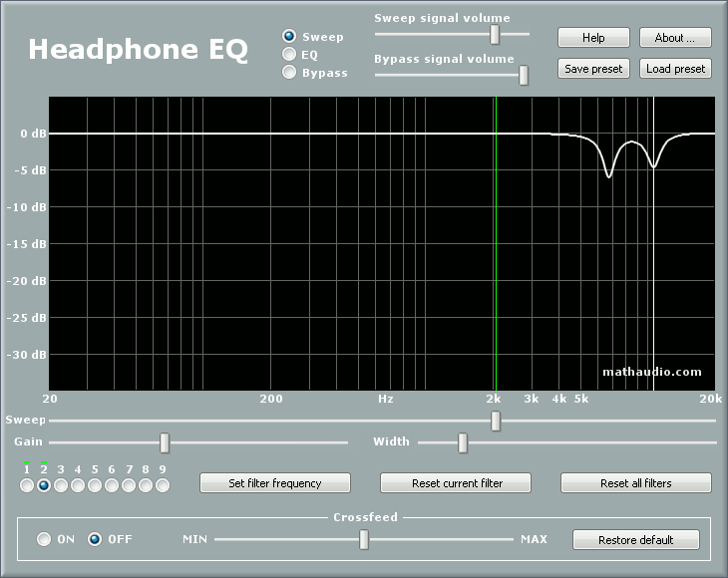This screenshot has height=578, width=728.
Task: Click the Width slider handle
Action: click(x=463, y=443)
